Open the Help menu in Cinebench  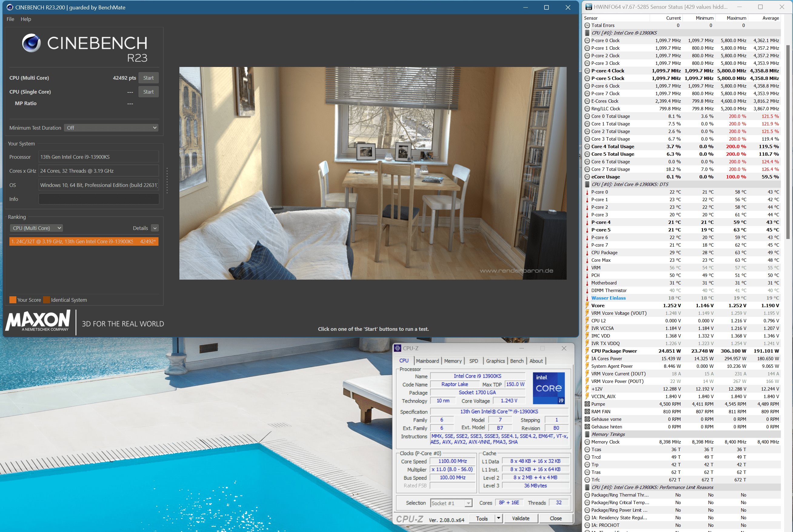(26, 19)
